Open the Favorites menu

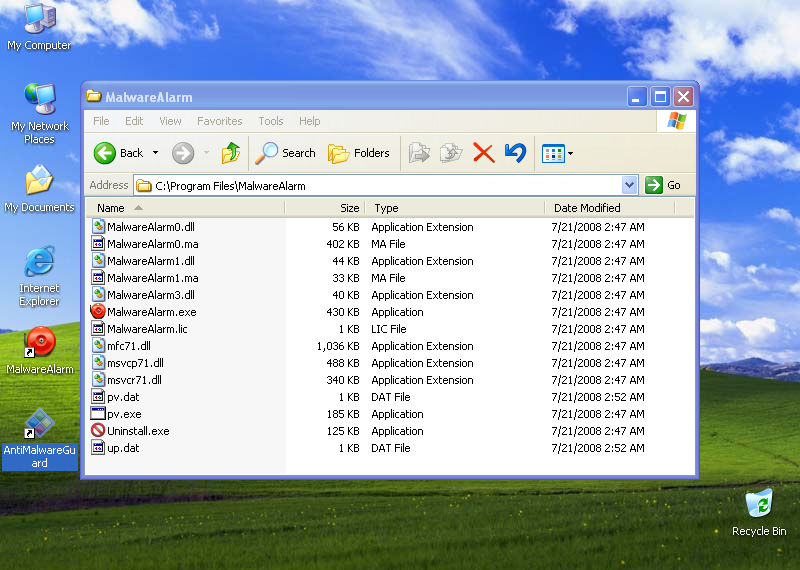pyautogui.click(x=219, y=121)
